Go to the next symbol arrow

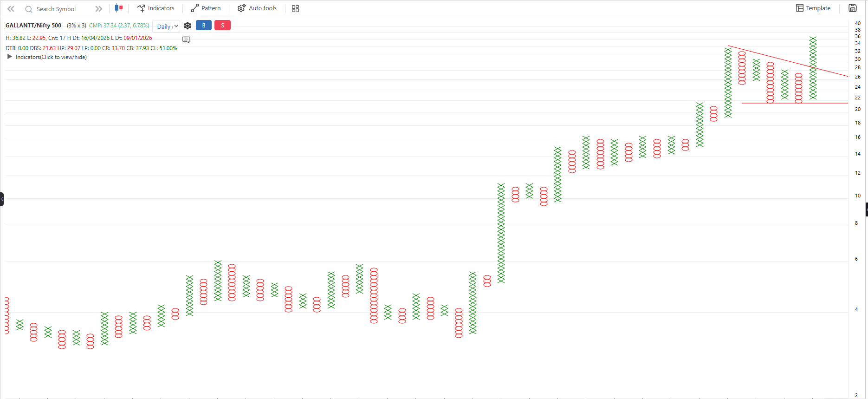(98, 9)
